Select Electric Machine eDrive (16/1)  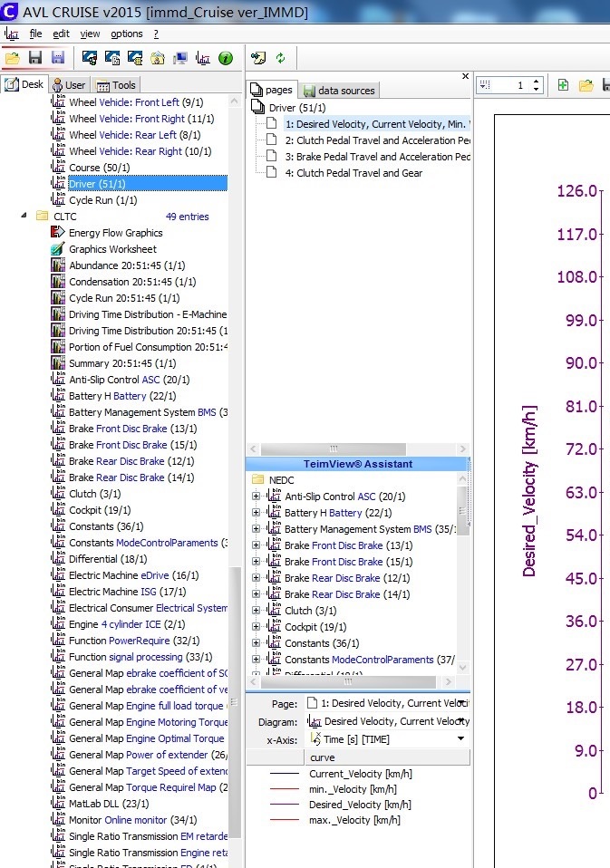tap(133, 575)
